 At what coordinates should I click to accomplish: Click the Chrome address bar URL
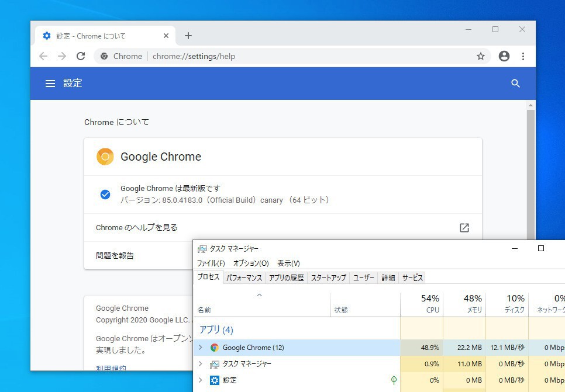194,56
